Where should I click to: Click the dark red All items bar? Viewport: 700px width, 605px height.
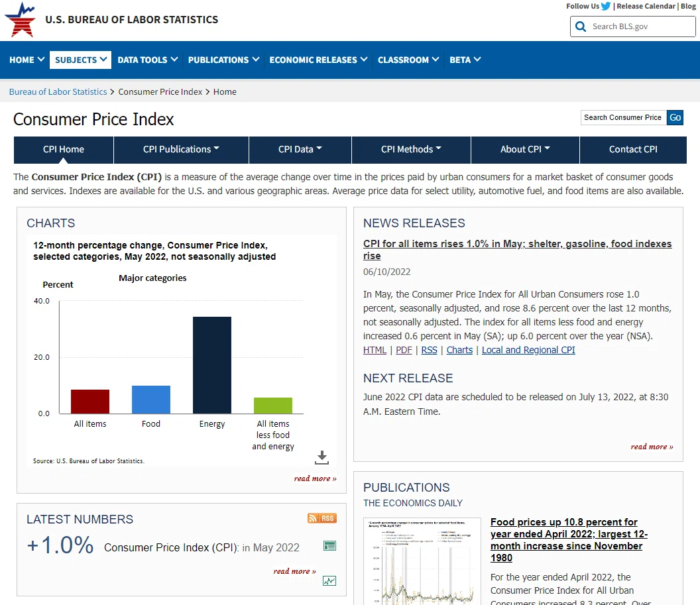pyautogui.click(x=90, y=402)
